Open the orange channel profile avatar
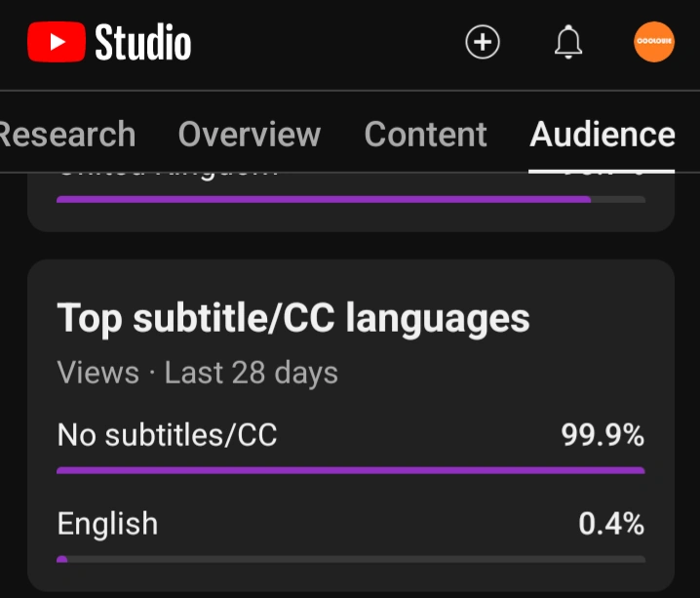 point(653,42)
